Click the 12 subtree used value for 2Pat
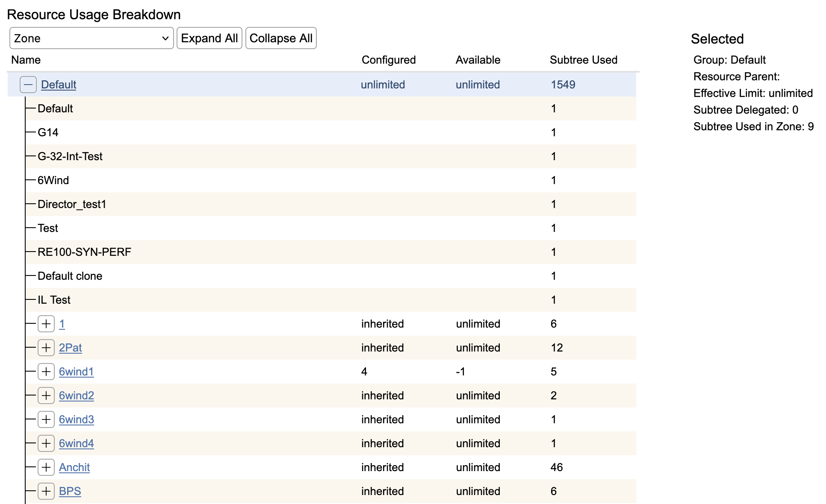This screenshot has height=504, width=826. (x=557, y=348)
